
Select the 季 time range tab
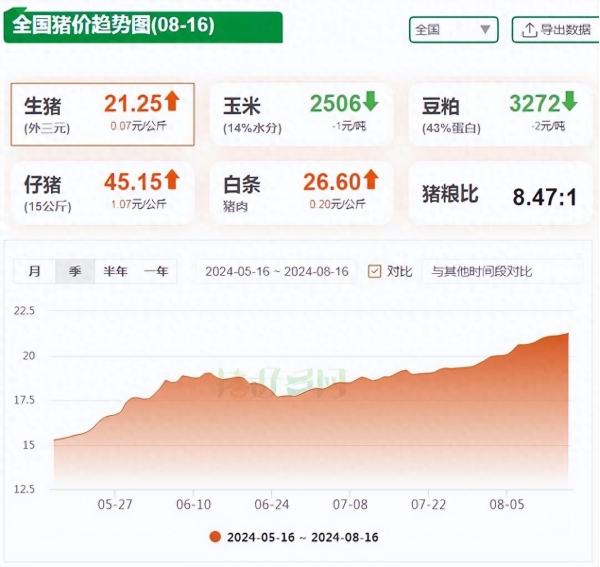tap(74, 271)
